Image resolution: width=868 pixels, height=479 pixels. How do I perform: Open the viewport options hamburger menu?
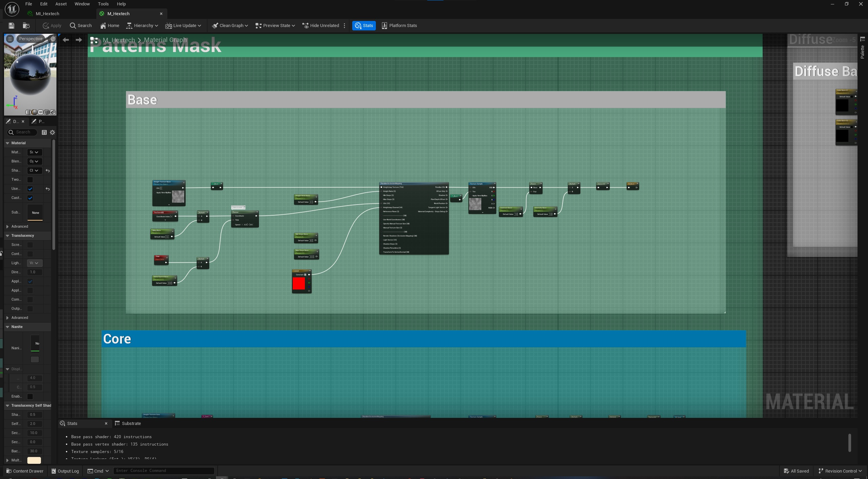(x=10, y=39)
